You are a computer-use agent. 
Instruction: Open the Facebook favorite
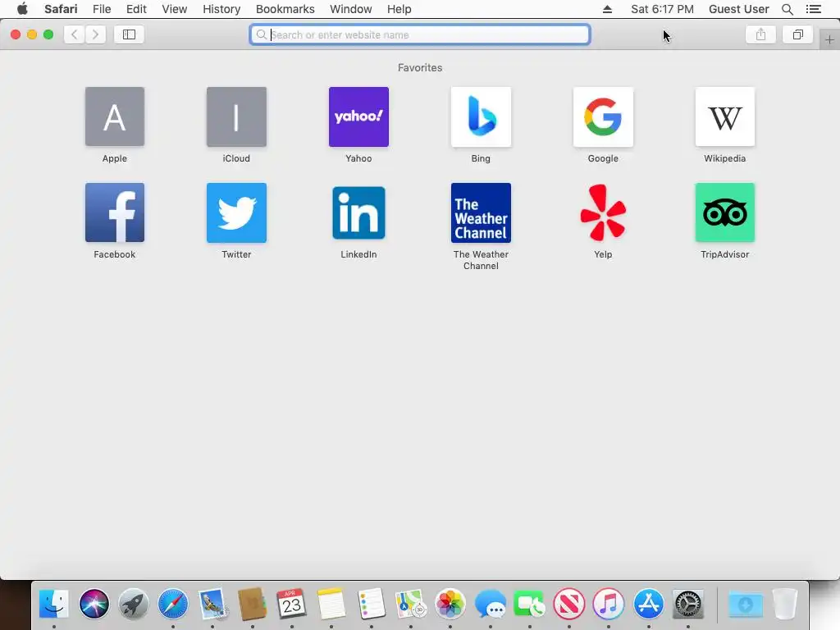115,212
